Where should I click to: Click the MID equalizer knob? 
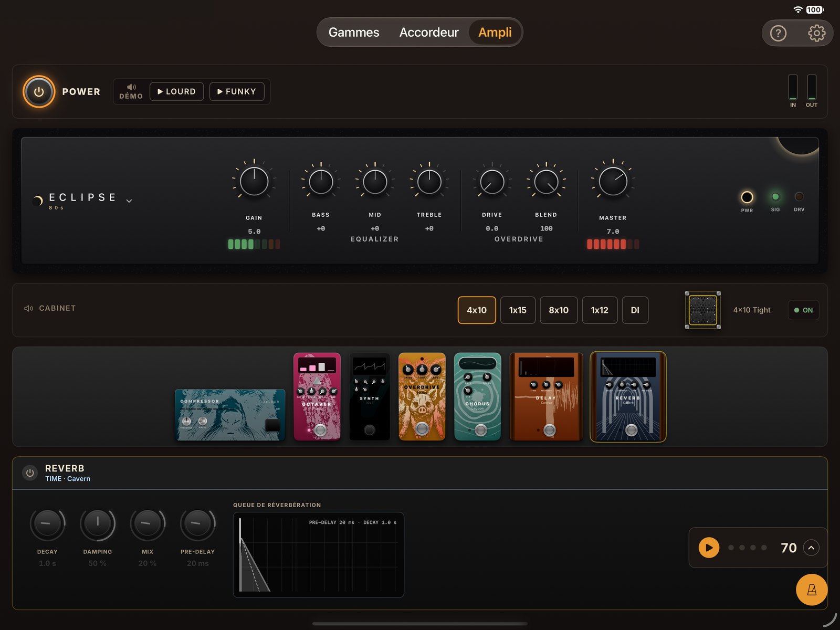click(x=375, y=182)
